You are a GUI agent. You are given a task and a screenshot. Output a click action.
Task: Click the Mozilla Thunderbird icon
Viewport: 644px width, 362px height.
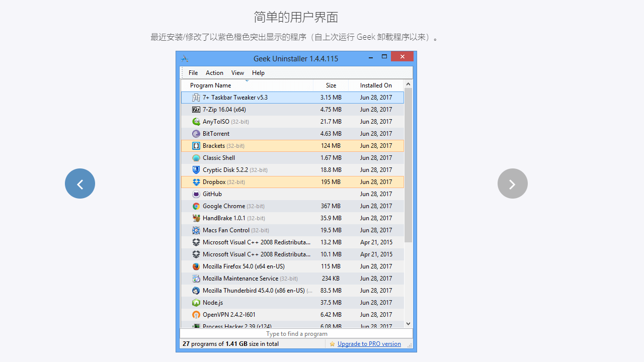point(196,290)
